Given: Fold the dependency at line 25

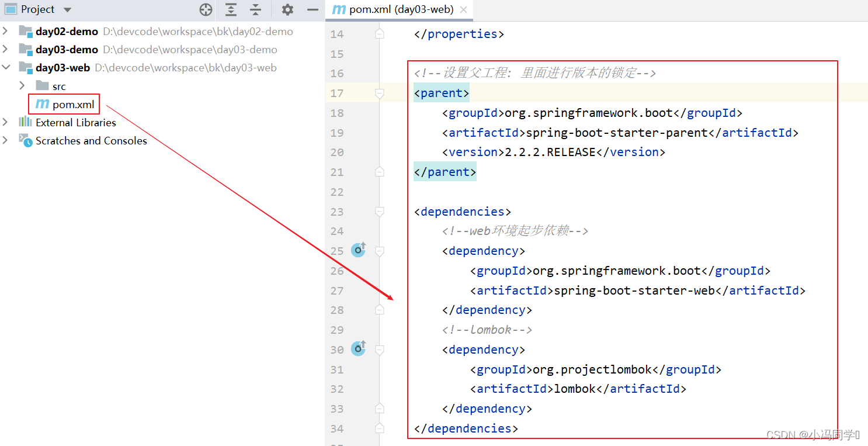Looking at the screenshot, I should click(380, 251).
